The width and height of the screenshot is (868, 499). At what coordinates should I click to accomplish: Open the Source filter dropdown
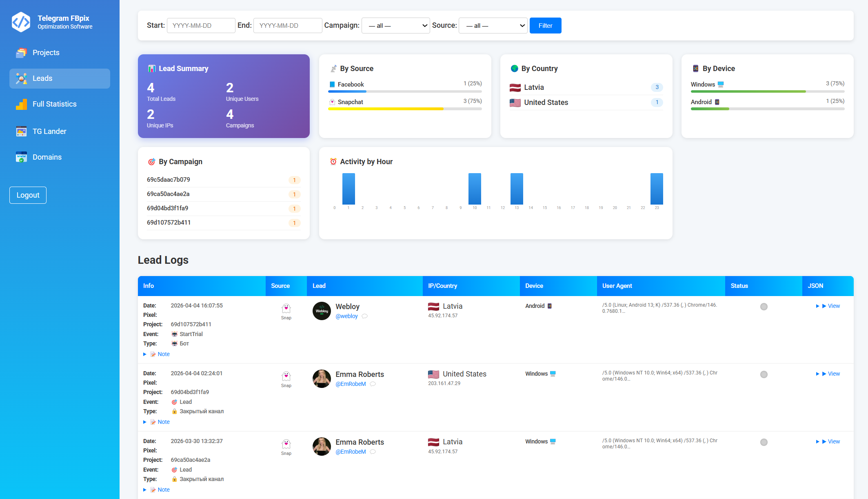[493, 26]
